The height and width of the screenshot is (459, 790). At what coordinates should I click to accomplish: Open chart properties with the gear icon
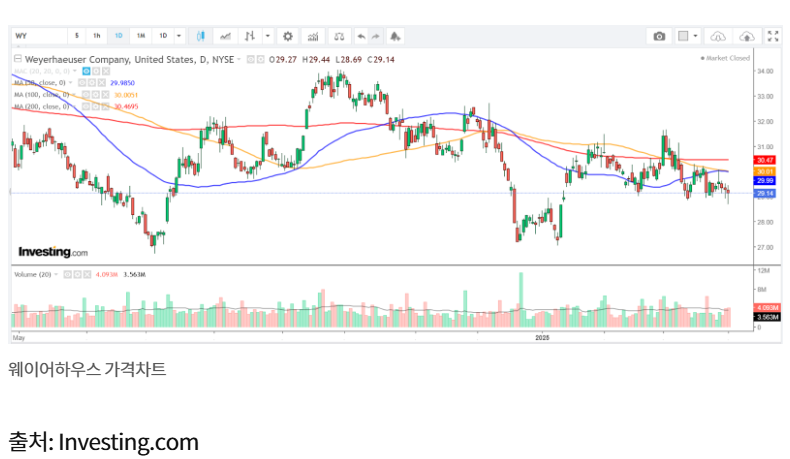pos(288,36)
